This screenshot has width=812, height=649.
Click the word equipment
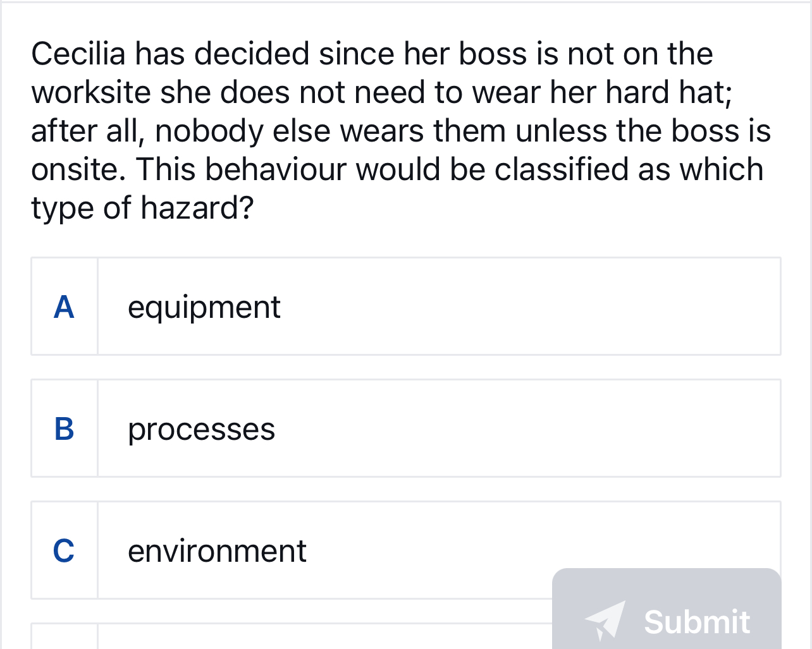click(204, 308)
